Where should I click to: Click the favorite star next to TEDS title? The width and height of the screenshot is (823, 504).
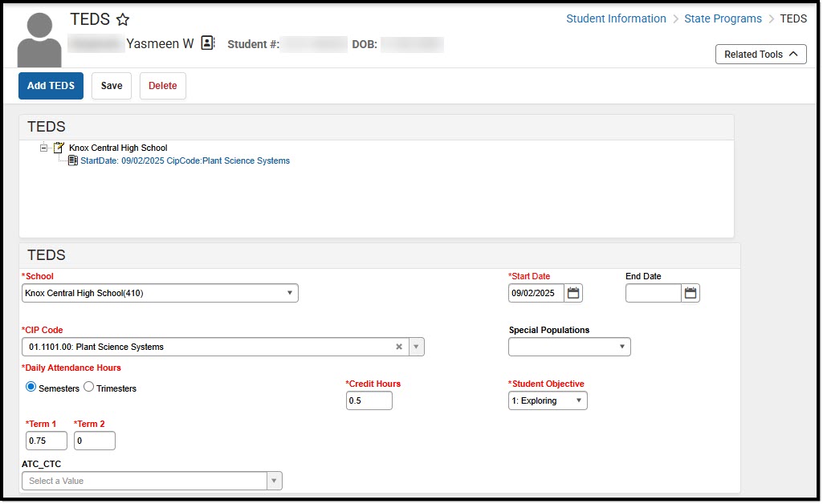click(x=123, y=20)
